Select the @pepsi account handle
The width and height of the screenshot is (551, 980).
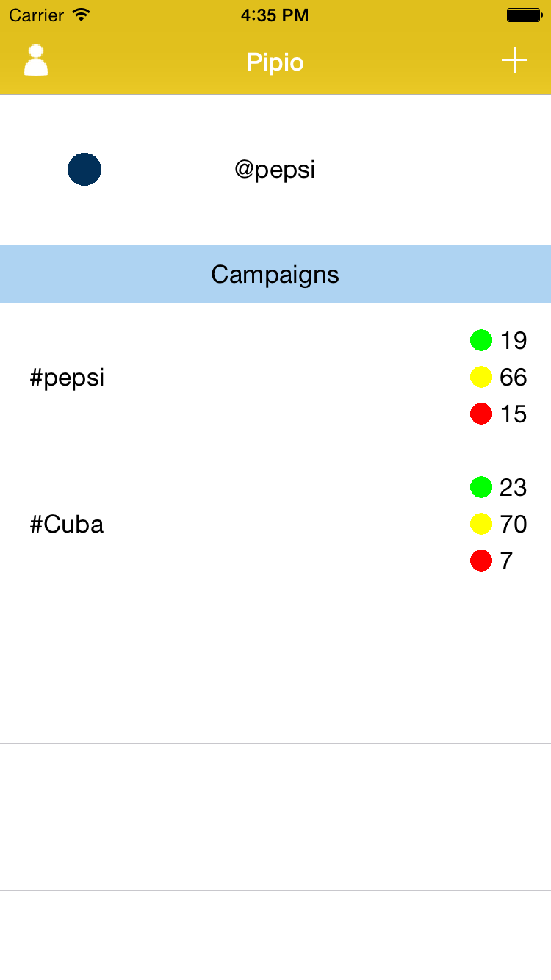point(275,170)
